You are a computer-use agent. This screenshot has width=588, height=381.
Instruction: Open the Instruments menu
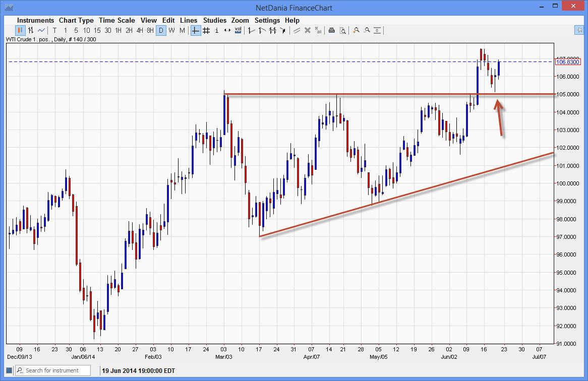click(35, 20)
